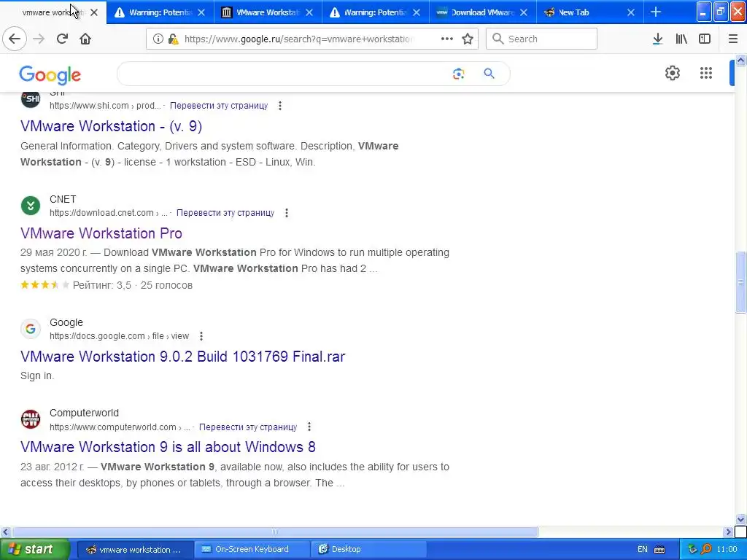Open the Google apps grid

click(x=706, y=73)
